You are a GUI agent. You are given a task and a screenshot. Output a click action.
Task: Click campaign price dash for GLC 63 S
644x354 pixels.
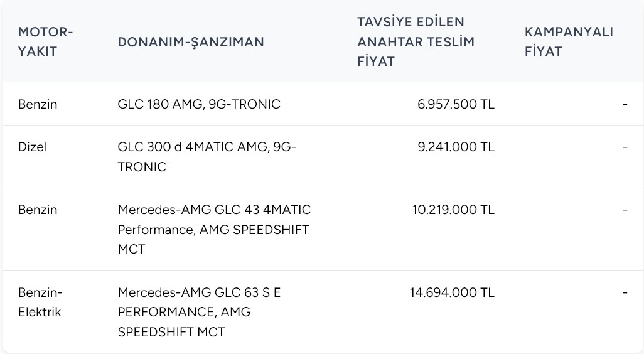[625, 293]
